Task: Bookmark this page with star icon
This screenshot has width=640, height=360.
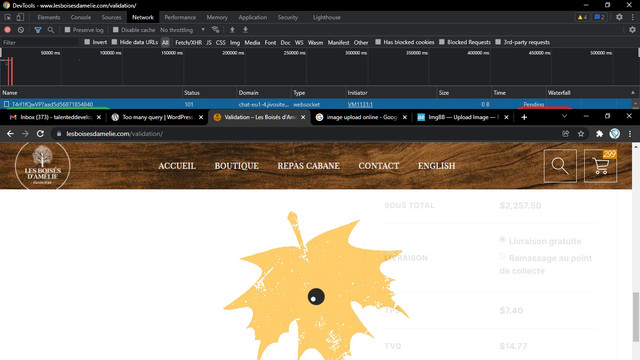Action: click(x=581, y=133)
